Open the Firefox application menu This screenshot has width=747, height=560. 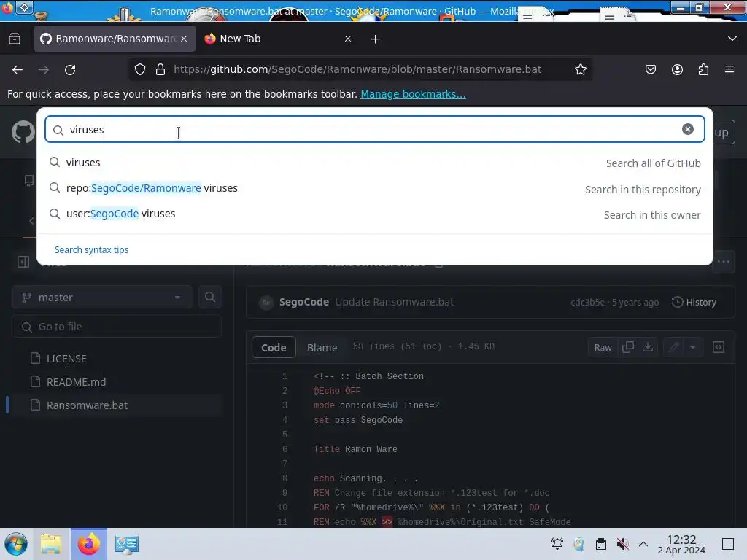point(729,69)
